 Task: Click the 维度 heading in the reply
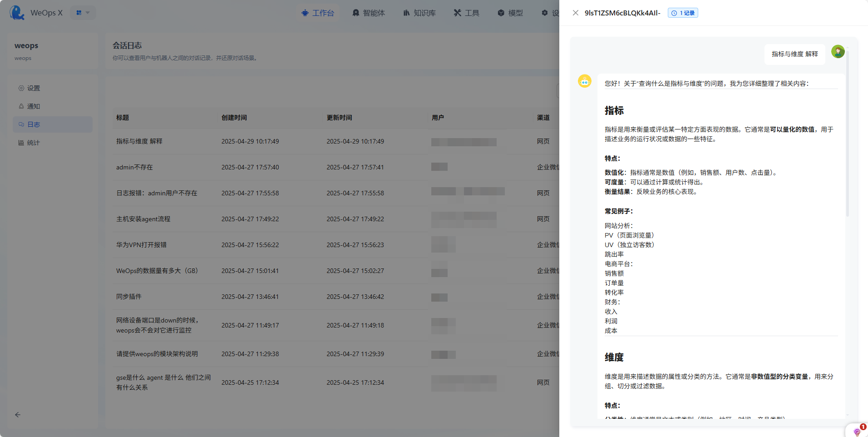[614, 358]
